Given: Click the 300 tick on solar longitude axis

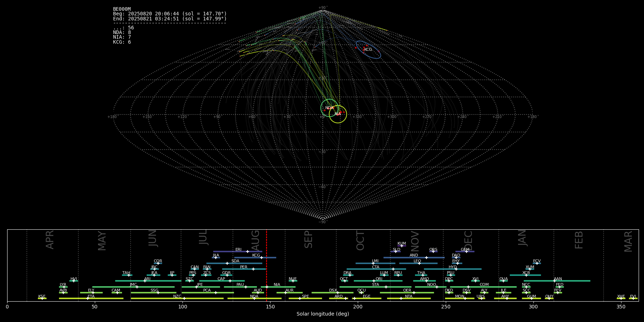Looking at the screenshot, I should click(x=533, y=307).
